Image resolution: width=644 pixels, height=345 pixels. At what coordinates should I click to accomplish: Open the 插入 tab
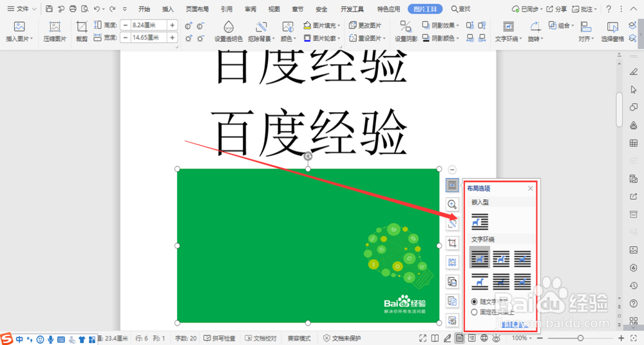(168, 8)
